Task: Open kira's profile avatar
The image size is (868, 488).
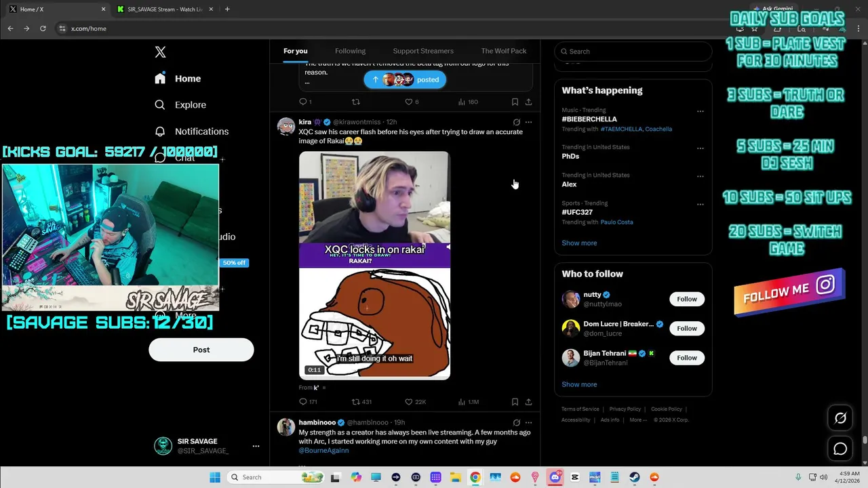Action: (286, 126)
